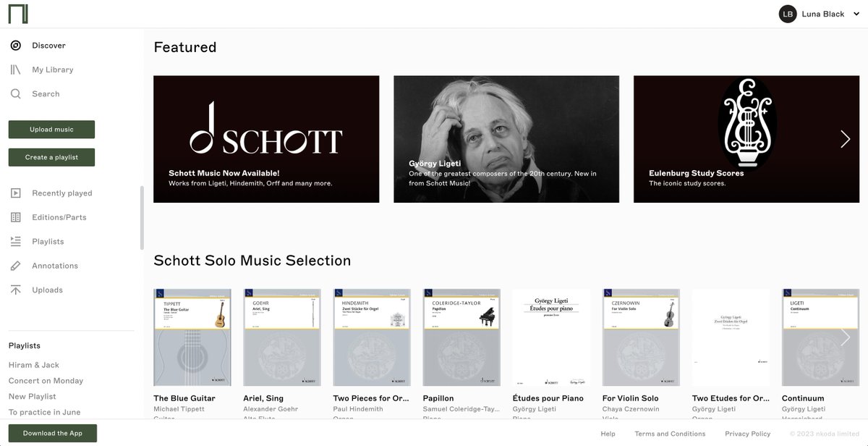This screenshot has width=868, height=446.
Task: Open the Help link
Action: (608, 434)
